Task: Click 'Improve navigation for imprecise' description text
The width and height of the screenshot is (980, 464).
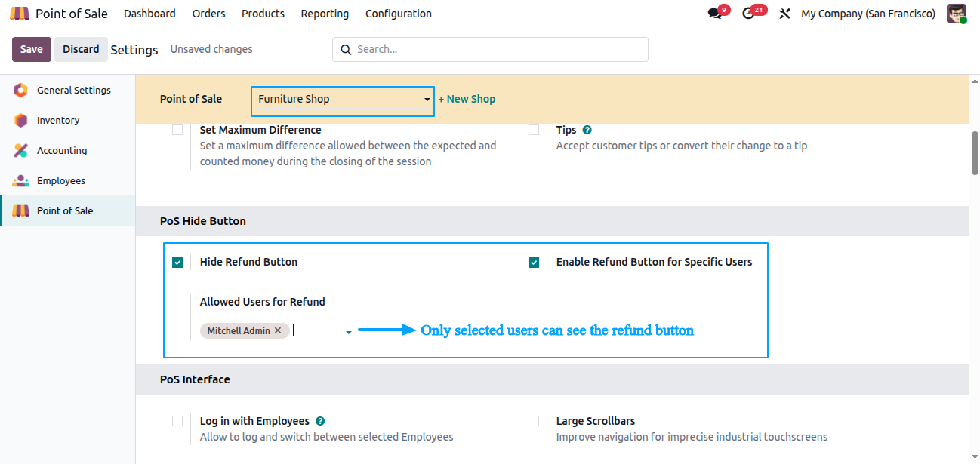Action: 692,437
